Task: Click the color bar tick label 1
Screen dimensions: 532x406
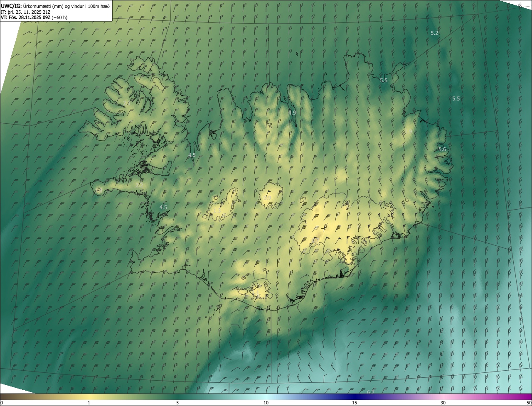Action: click(x=89, y=403)
